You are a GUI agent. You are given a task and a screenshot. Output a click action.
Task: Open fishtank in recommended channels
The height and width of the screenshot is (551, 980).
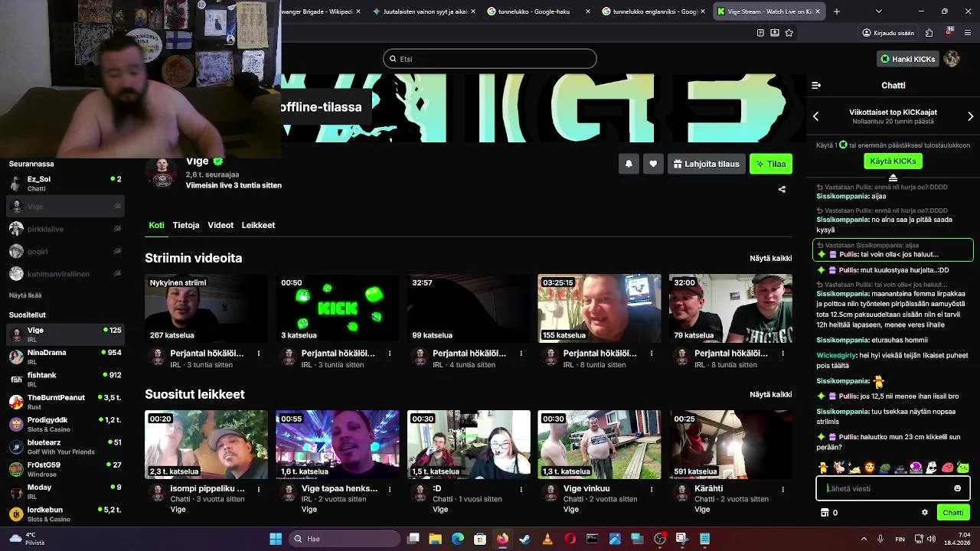pos(65,379)
